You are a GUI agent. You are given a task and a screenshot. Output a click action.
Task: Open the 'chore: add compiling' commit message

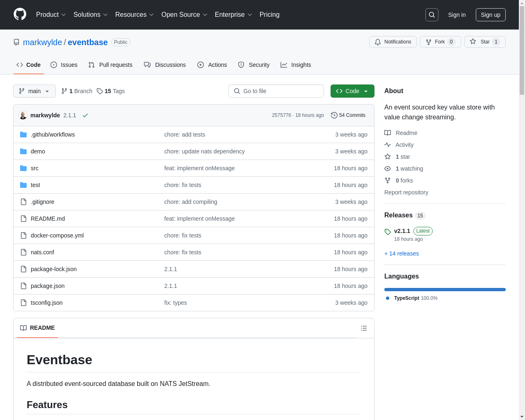click(x=191, y=202)
